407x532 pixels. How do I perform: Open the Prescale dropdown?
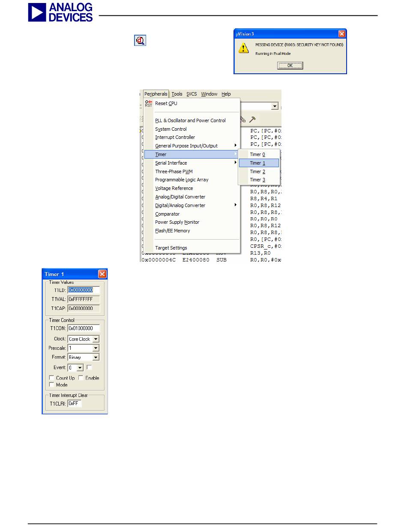click(96, 348)
